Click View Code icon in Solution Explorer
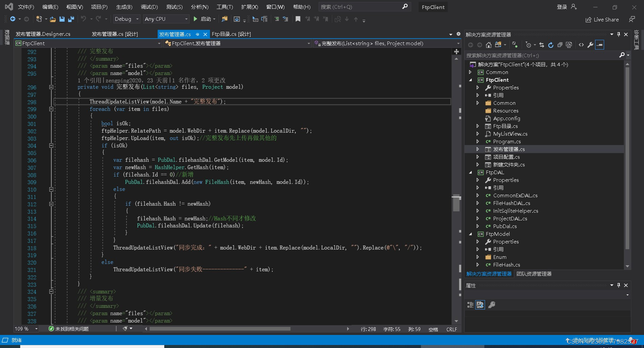 click(581, 45)
